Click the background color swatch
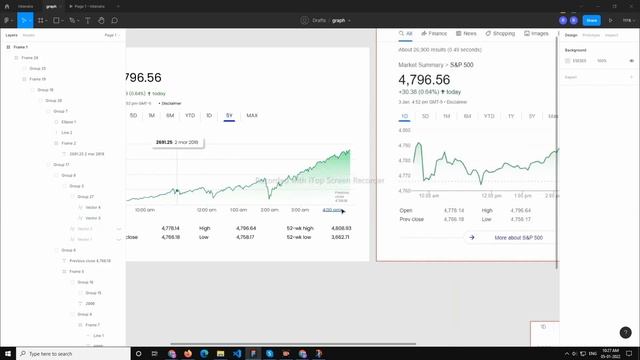The image size is (640, 360). point(567,61)
